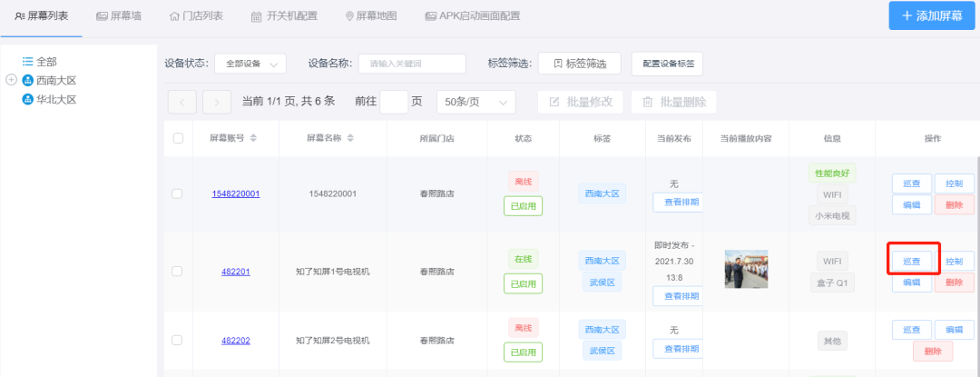
Task: Open the 门店列表 tab
Action: [x=196, y=16]
